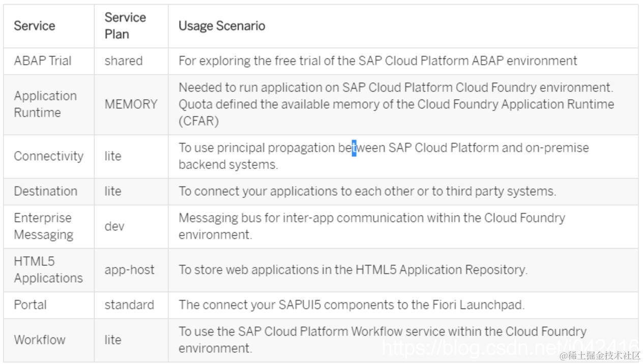
Task: Click the CFAR quota description text
Action: pyautogui.click(x=396, y=104)
